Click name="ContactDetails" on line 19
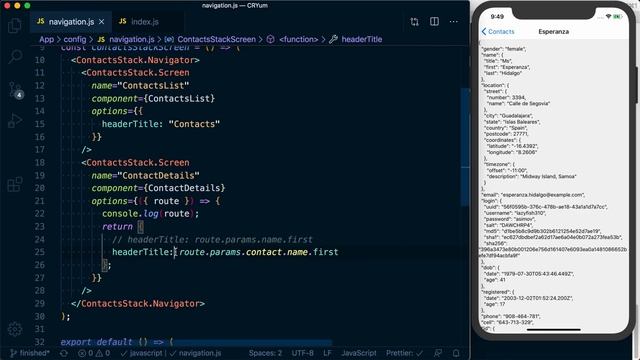640x360 pixels. (145, 176)
